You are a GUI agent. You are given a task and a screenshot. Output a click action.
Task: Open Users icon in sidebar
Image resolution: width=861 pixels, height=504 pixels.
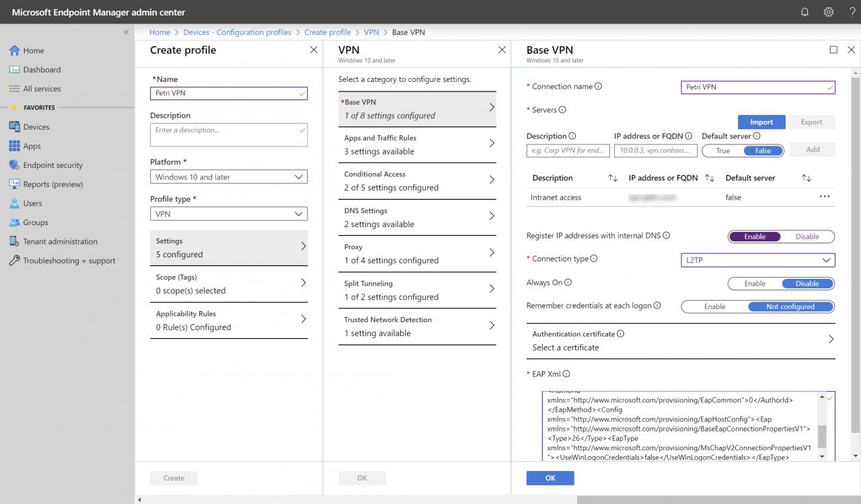click(14, 203)
